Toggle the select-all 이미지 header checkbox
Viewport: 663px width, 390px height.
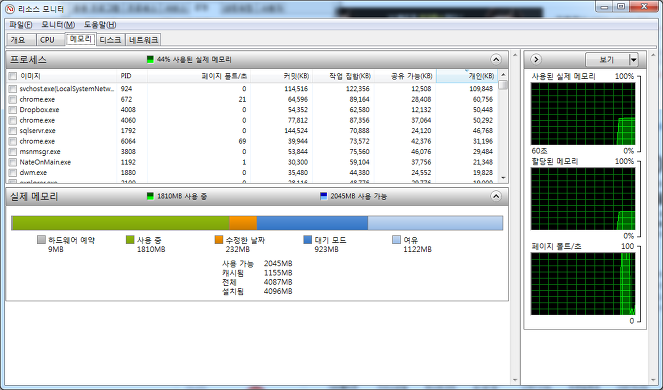(x=13, y=76)
